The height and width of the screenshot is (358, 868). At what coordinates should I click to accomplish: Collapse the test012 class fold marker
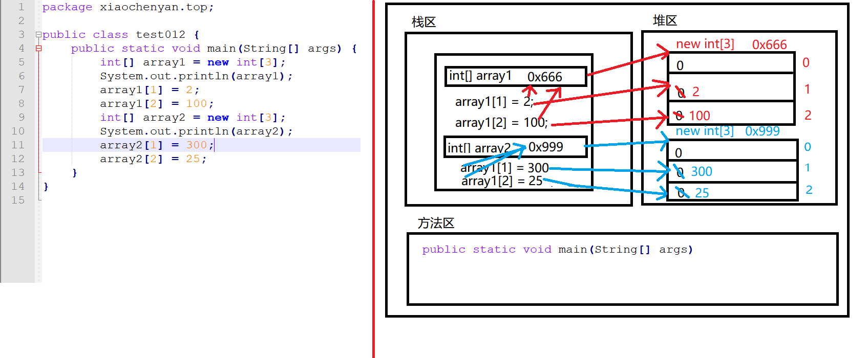(x=38, y=35)
